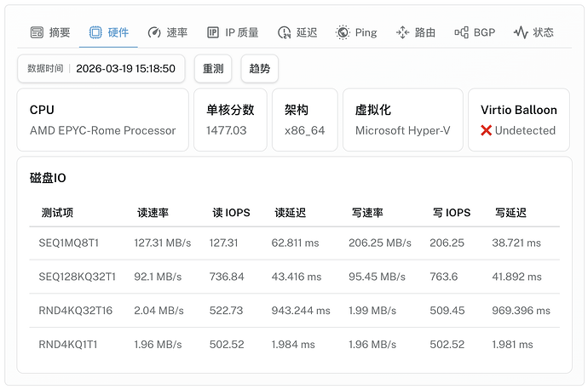
Task: Click the 写延迟 column header
Action: (x=511, y=213)
